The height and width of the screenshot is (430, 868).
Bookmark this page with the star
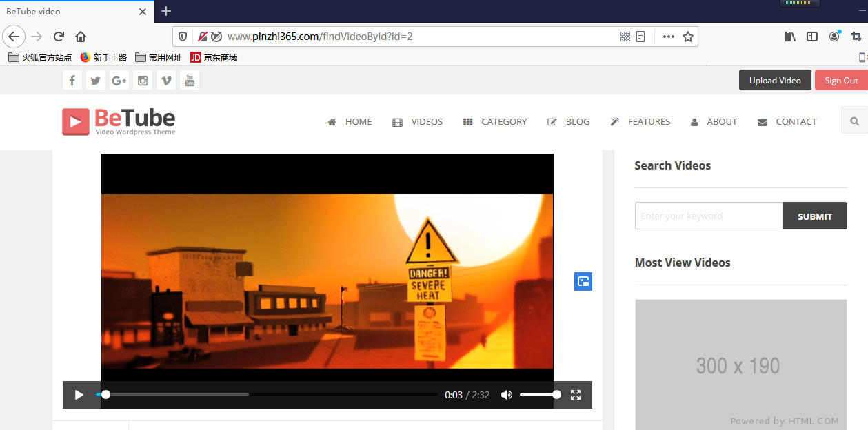click(688, 37)
